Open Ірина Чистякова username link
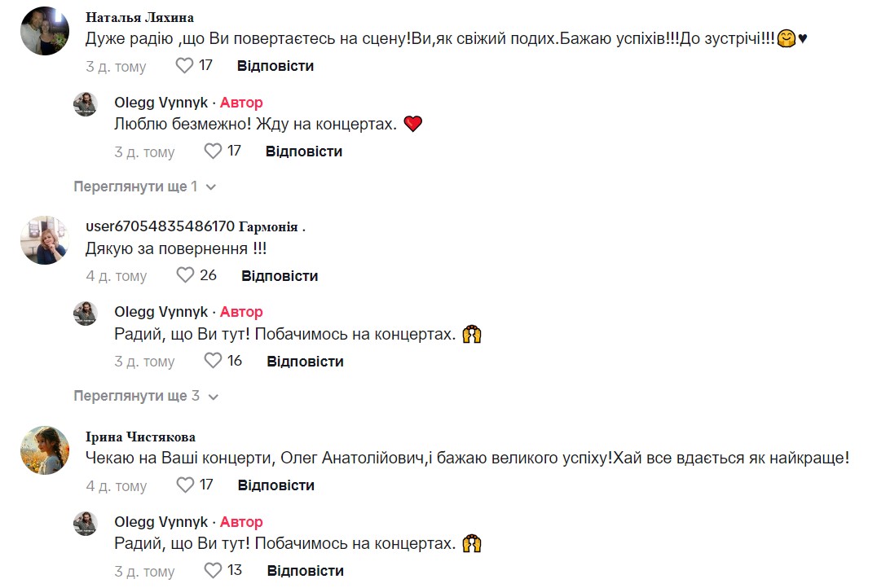Viewport: 877px width, 588px height. click(x=140, y=437)
